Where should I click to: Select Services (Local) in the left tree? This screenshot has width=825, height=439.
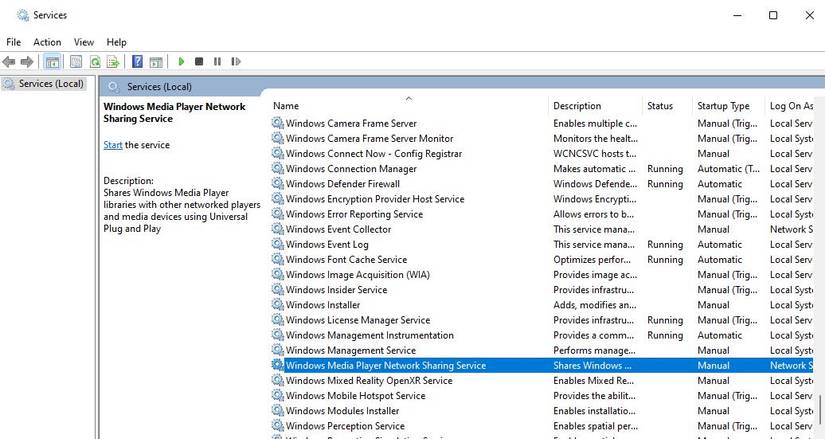pos(44,84)
